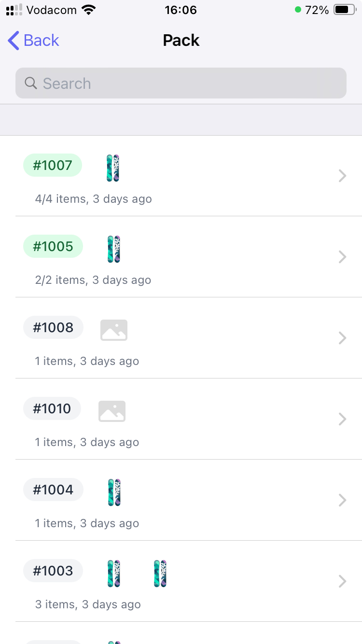Tap the snowboard image on order #1004

click(x=114, y=492)
